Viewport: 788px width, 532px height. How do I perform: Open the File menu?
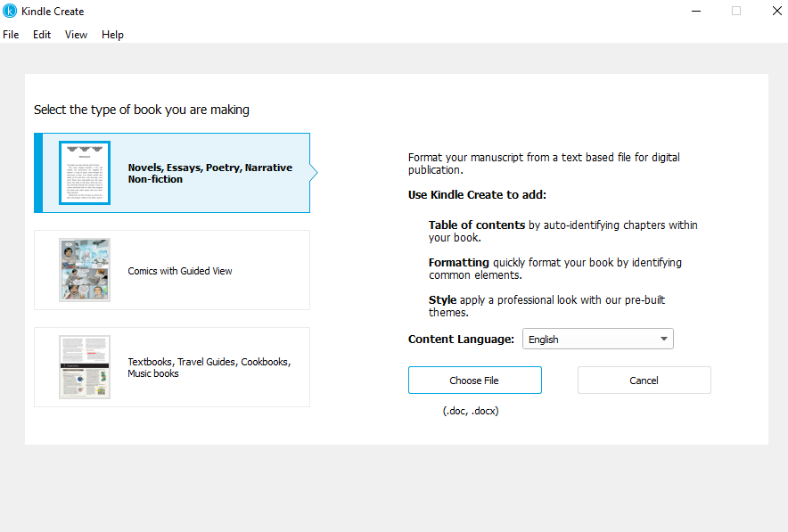click(11, 34)
